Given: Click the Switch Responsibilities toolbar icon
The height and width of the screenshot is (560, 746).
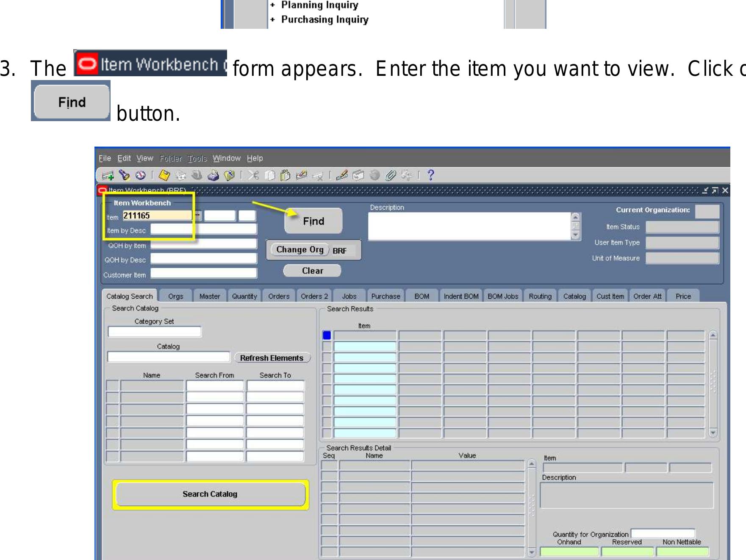Looking at the screenshot, I should (x=197, y=175).
